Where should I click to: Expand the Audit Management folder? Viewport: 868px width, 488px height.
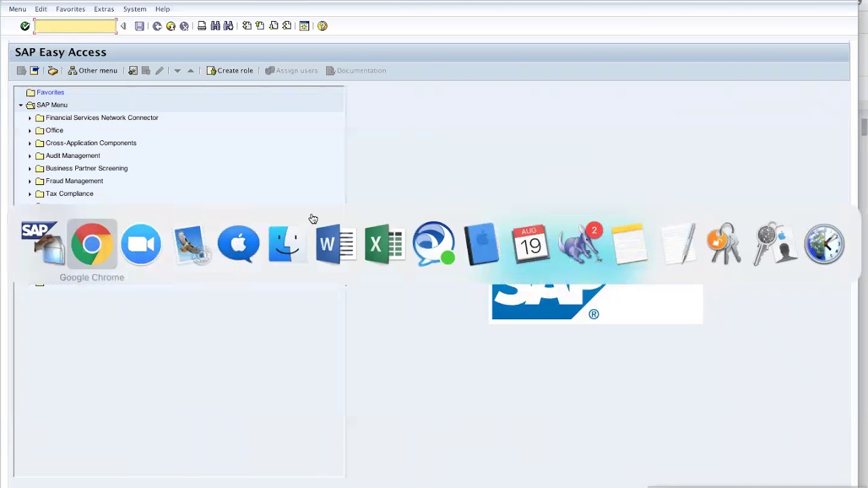[30, 156]
